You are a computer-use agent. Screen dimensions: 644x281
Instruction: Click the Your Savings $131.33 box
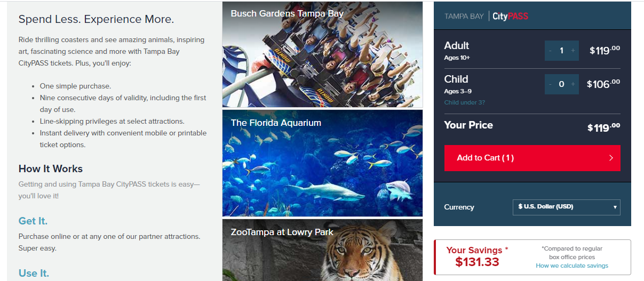(x=532, y=257)
